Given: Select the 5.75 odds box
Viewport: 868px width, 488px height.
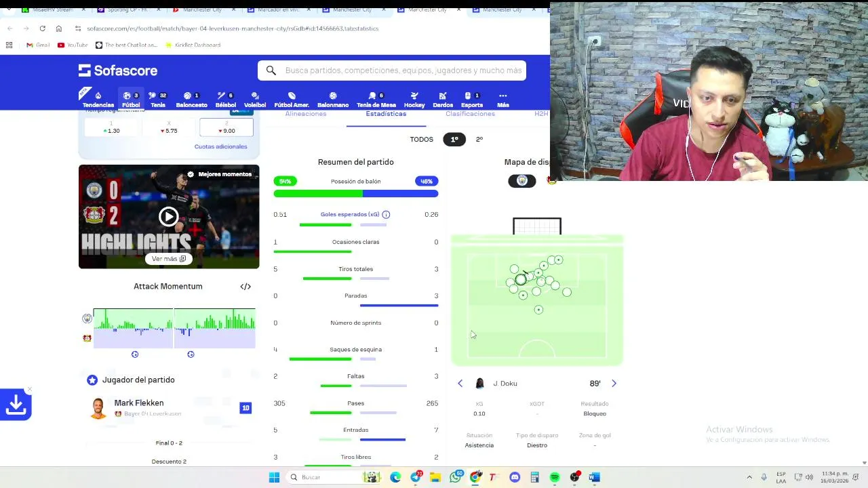Looking at the screenshot, I should click(169, 128).
